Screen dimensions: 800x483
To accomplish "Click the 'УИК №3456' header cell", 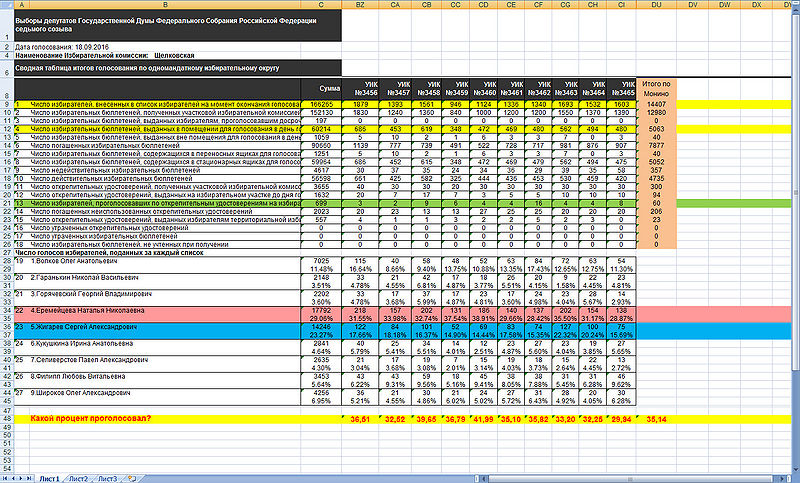I will click(x=360, y=88).
